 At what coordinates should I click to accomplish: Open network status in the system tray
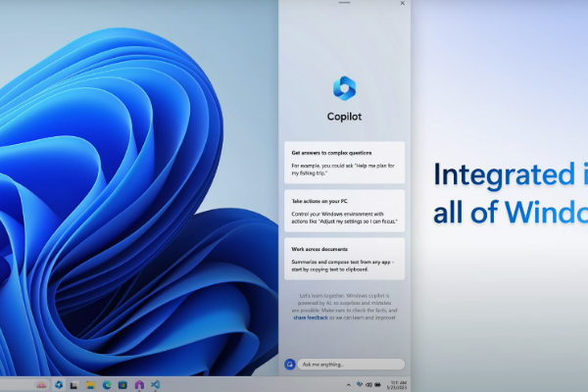click(x=360, y=385)
